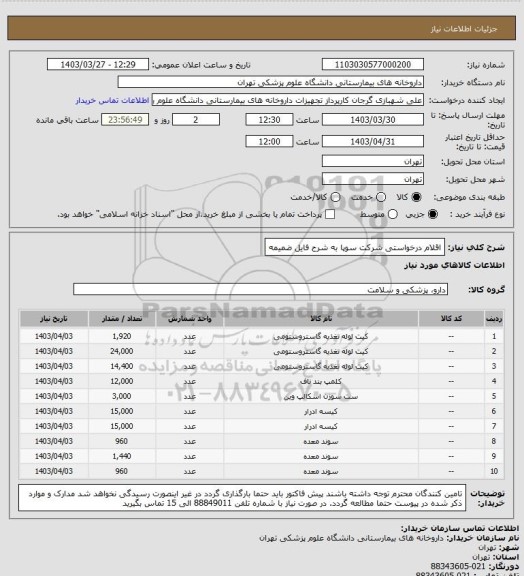The image size is (524, 576).
Task: Click the quantity 12,000 in row 4
Action: [122, 381]
